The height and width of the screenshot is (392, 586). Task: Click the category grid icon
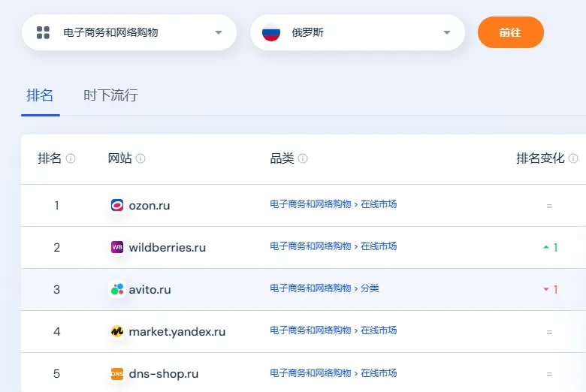coord(43,32)
